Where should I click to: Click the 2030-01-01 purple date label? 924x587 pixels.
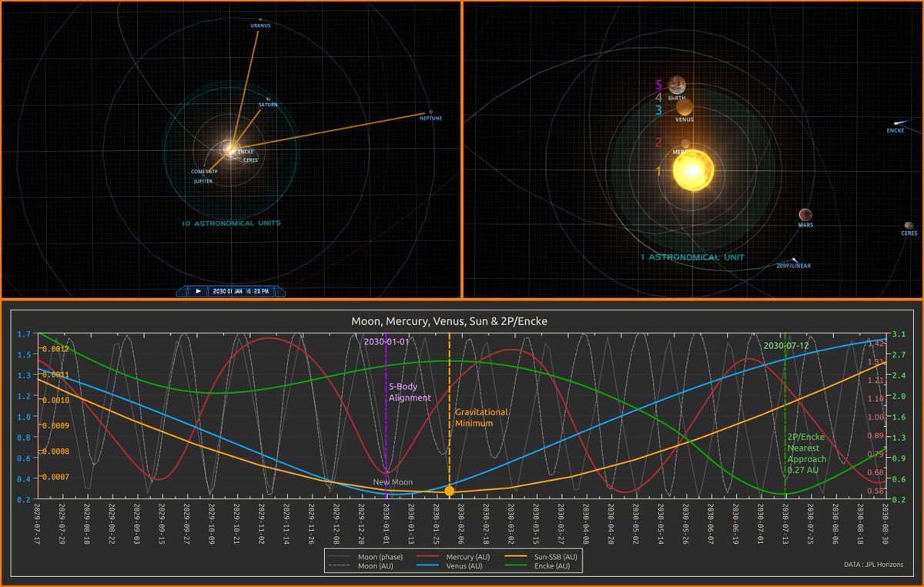387,341
